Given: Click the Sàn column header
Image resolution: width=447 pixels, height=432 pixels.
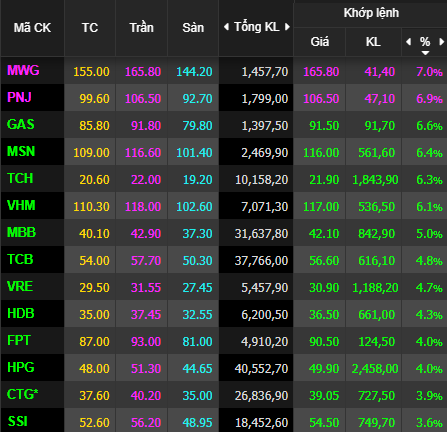Looking at the screenshot, I should 193,27.
